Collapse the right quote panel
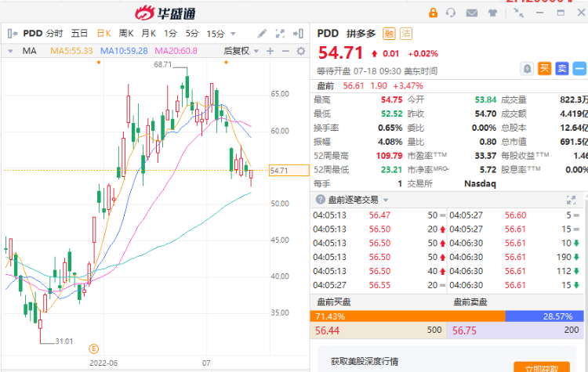This screenshot has width=588, height=372. (x=299, y=33)
